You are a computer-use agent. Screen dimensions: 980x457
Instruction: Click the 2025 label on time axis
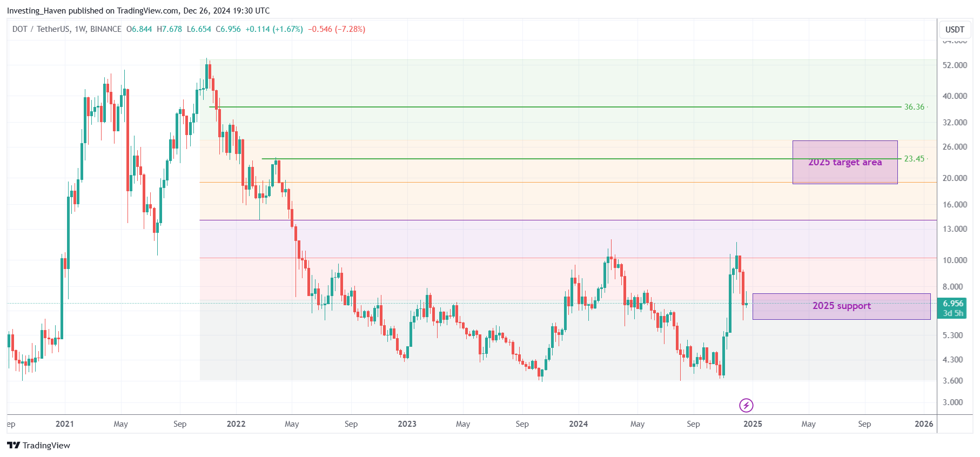[753, 424]
